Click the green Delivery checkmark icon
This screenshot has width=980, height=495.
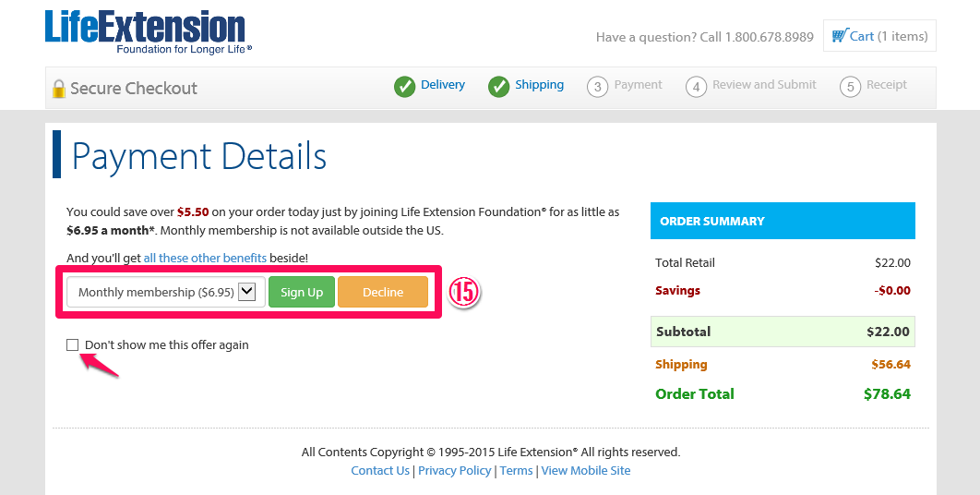pos(404,86)
